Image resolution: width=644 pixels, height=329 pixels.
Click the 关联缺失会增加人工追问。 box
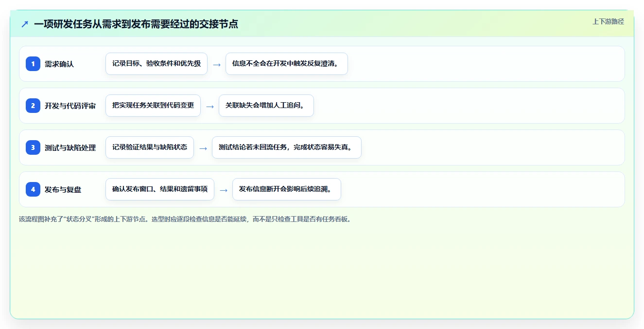click(x=266, y=106)
